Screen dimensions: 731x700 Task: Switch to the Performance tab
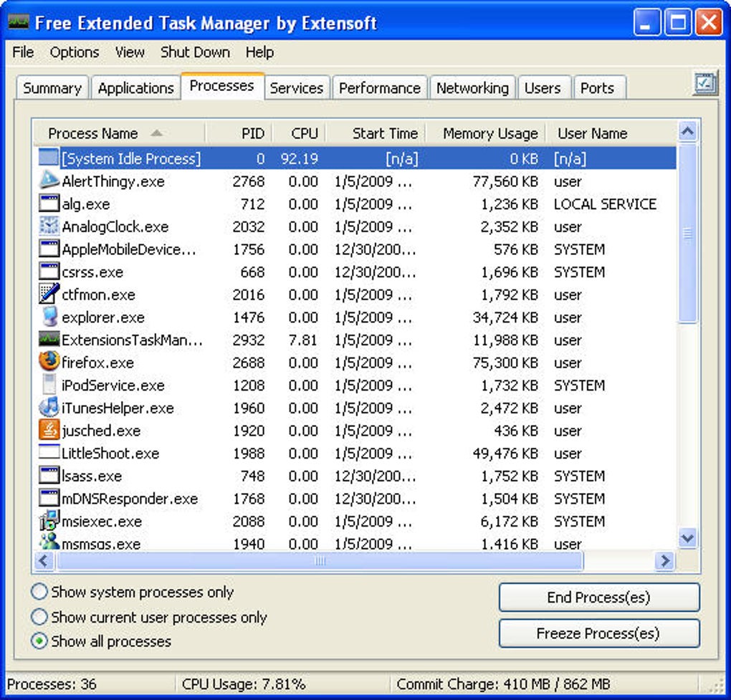coord(380,87)
